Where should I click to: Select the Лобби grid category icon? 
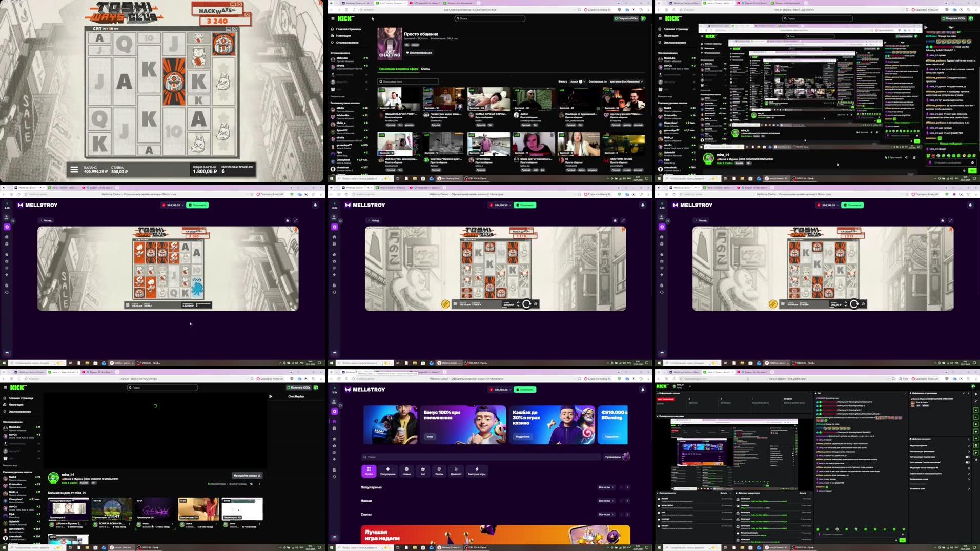coord(369,471)
